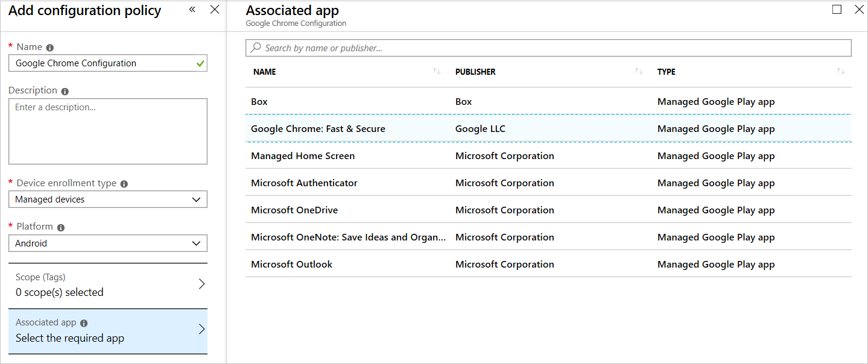868x364 pixels.
Task: Click the Name field info icon
Action: coord(49,46)
